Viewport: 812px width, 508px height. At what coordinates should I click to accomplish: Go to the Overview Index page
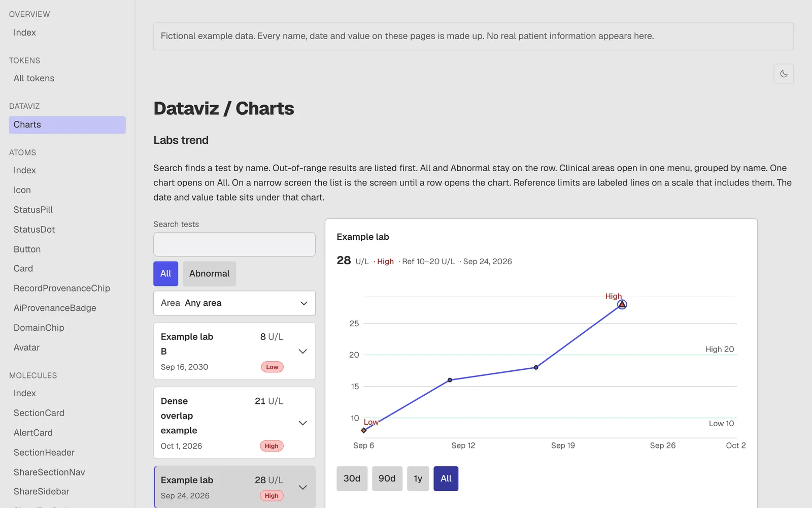25,33
